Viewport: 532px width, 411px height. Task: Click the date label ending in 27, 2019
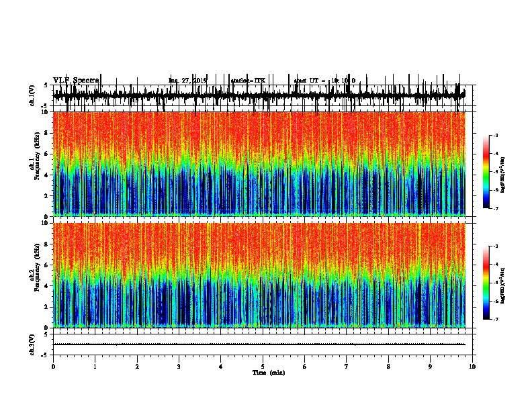tap(187, 81)
